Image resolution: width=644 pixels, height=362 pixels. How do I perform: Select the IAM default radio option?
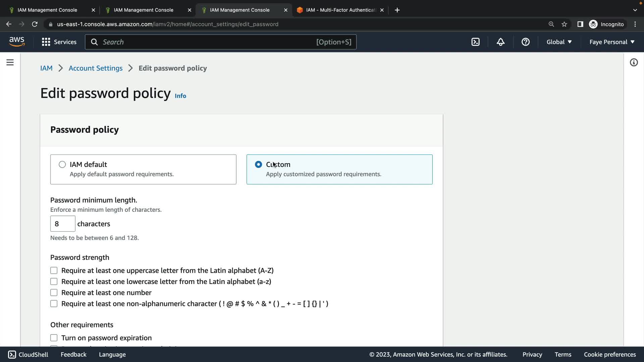coord(62,165)
